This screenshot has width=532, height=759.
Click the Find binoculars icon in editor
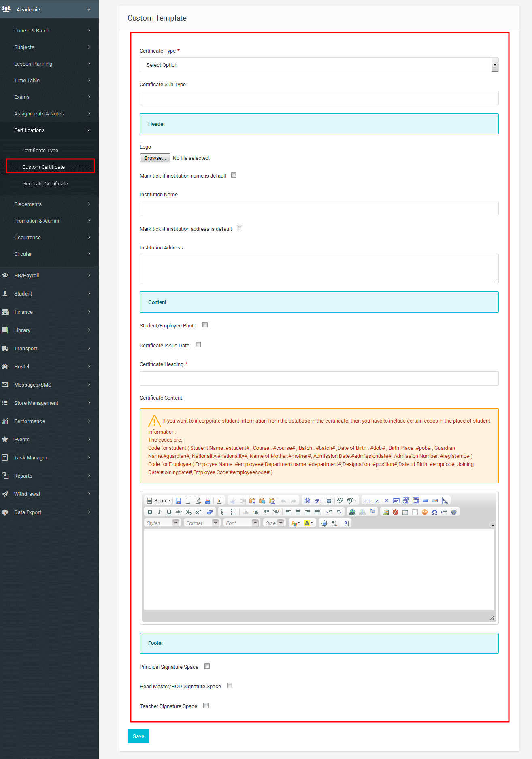(307, 501)
